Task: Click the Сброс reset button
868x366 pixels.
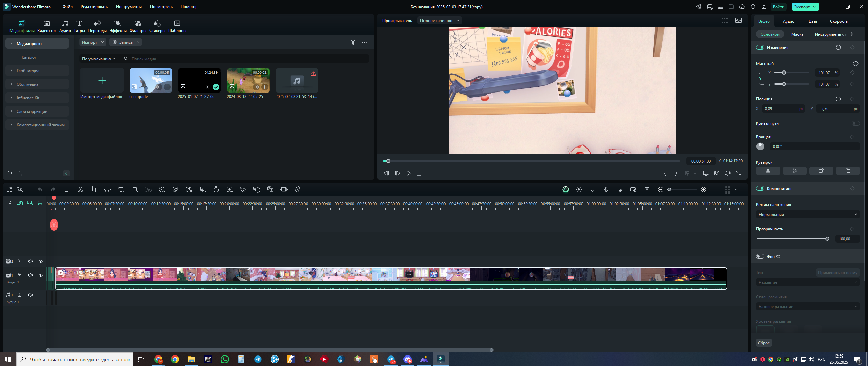Action: coord(764,343)
